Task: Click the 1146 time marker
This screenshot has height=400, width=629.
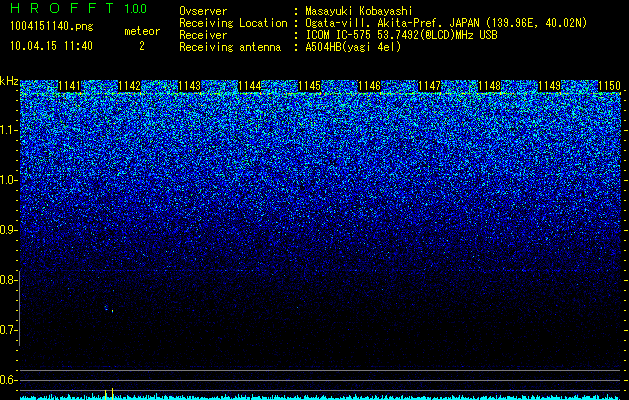Action: click(369, 86)
